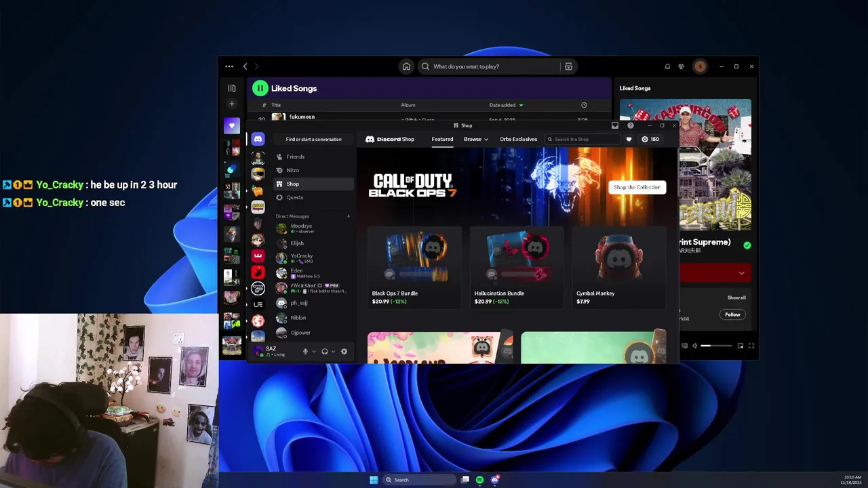Open Spotify fullscreen icon
The image size is (868, 488).
pyautogui.click(x=751, y=346)
